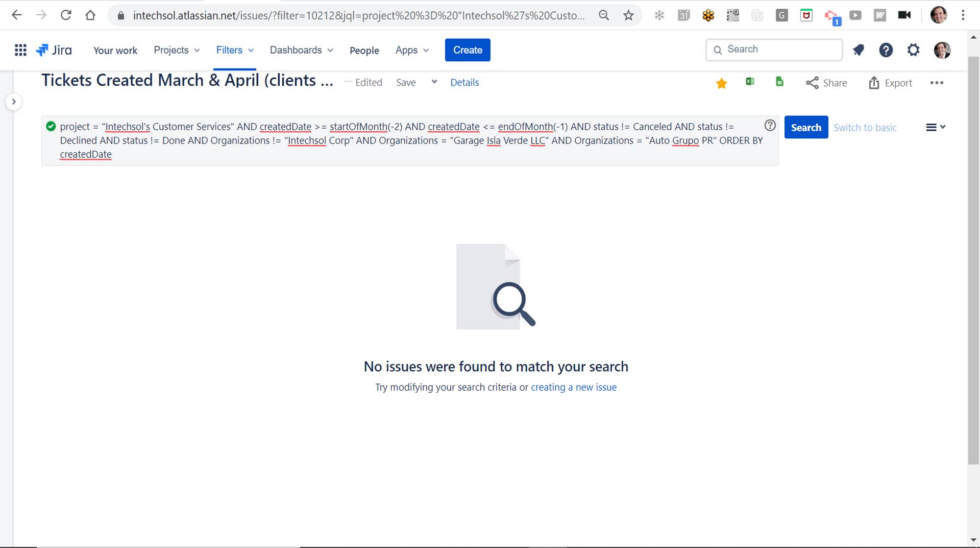Open JQL syntax help icon
The image size is (980, 548).
pyautogui.click(x=770, y=125)
